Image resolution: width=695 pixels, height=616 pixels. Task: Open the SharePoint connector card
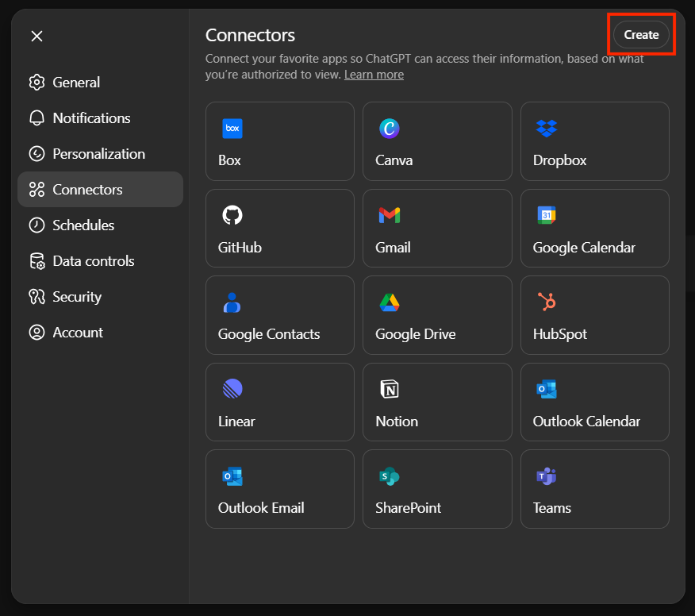[x=437, y=489]
